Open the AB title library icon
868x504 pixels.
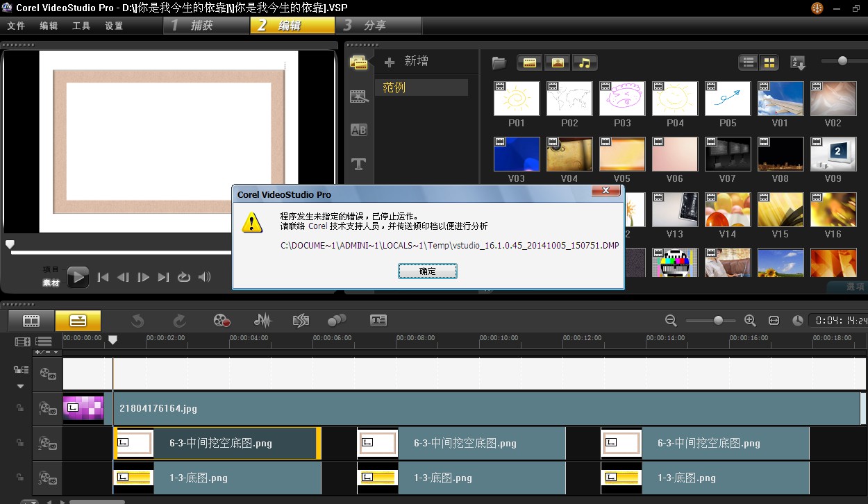(x=358, y=130)
